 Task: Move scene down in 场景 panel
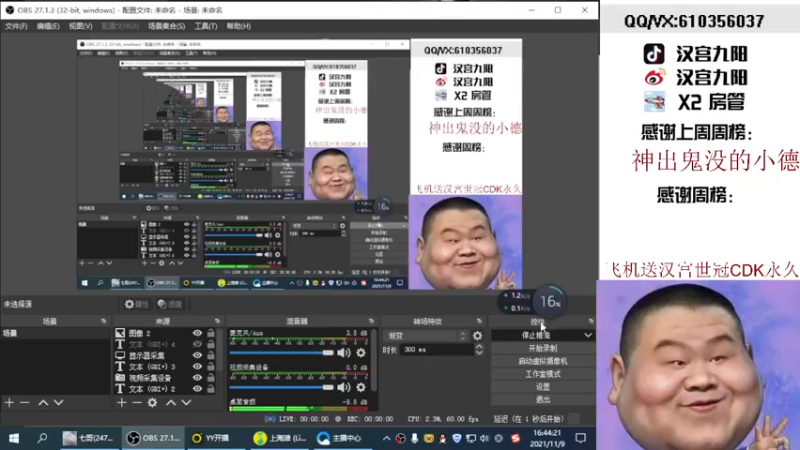pos(59,403)
